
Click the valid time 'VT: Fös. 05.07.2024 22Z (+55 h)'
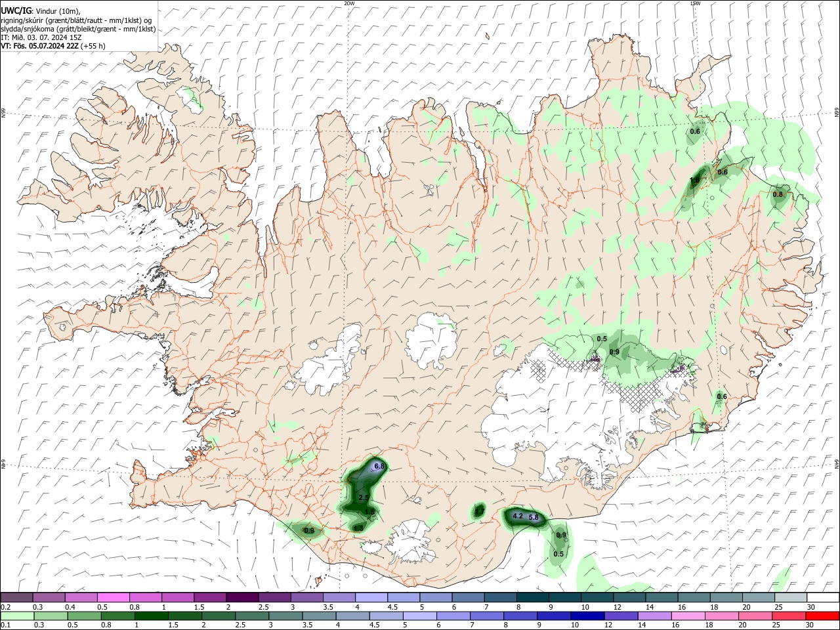click(53, 46)
